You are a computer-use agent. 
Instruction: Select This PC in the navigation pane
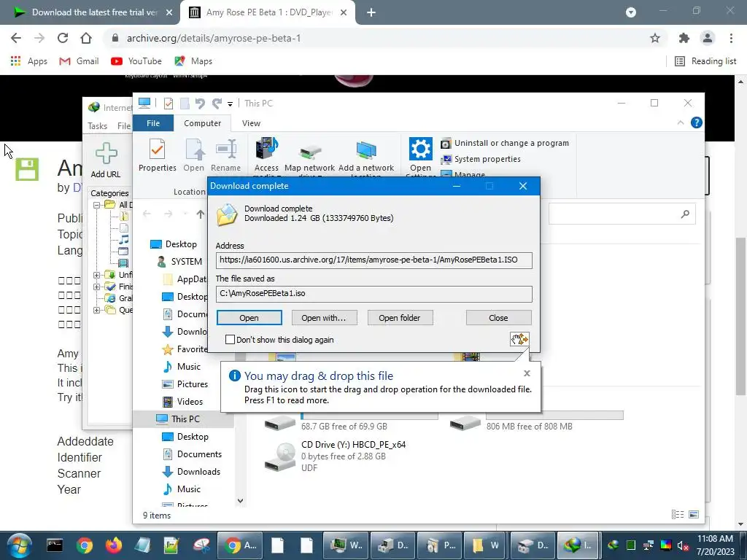(x=179, y=419)
